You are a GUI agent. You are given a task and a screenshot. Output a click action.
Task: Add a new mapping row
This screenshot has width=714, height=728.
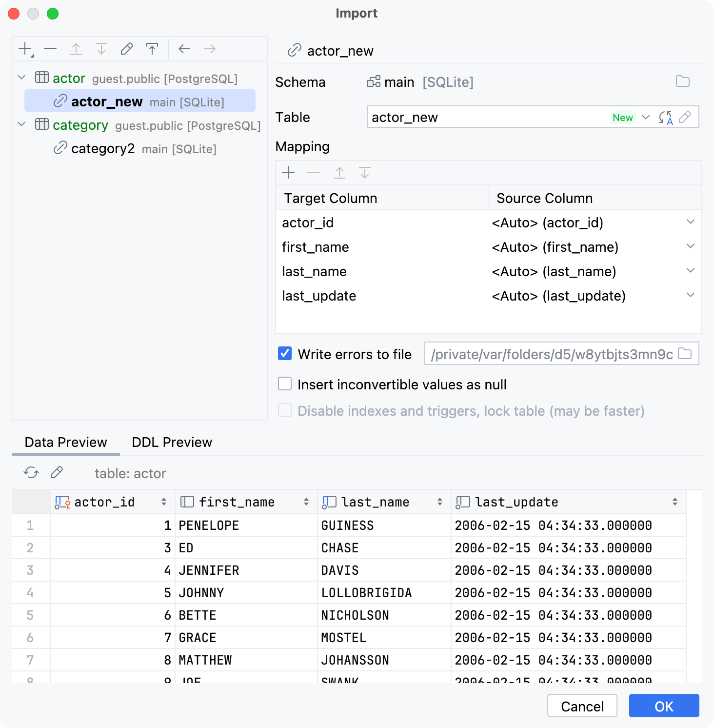pyautogui.click(x=288, y=173)
